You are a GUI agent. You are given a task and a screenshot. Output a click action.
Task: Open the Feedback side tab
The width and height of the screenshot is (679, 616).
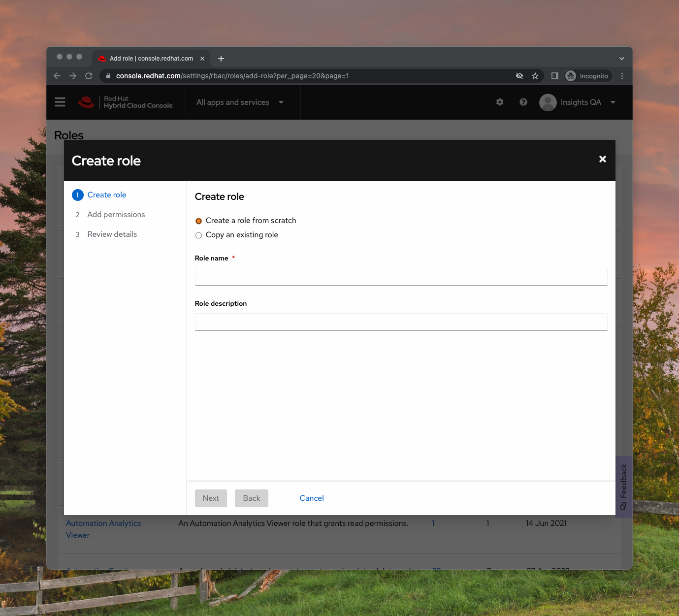[624, 486]
